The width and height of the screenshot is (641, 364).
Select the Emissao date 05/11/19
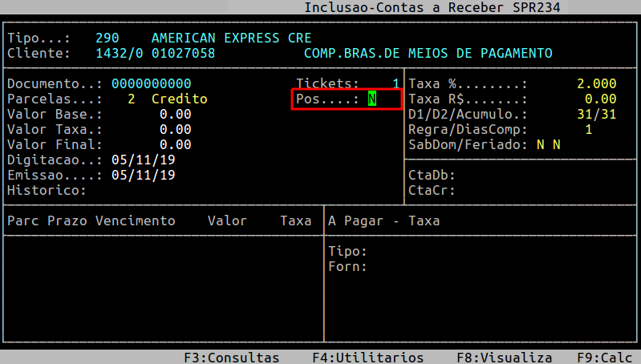[143, 176]
